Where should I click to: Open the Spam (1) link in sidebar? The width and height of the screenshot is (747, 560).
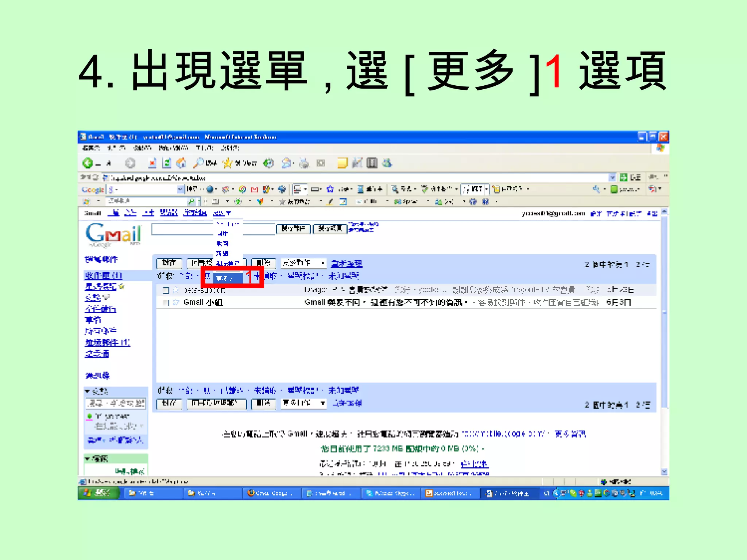[107, 342]
